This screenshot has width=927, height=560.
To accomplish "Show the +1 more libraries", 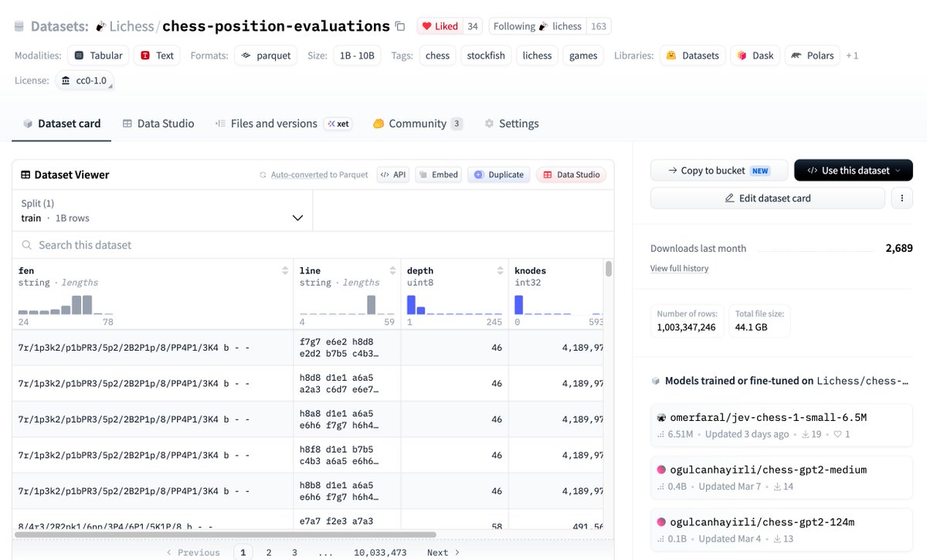I will [x=852, y=56].
